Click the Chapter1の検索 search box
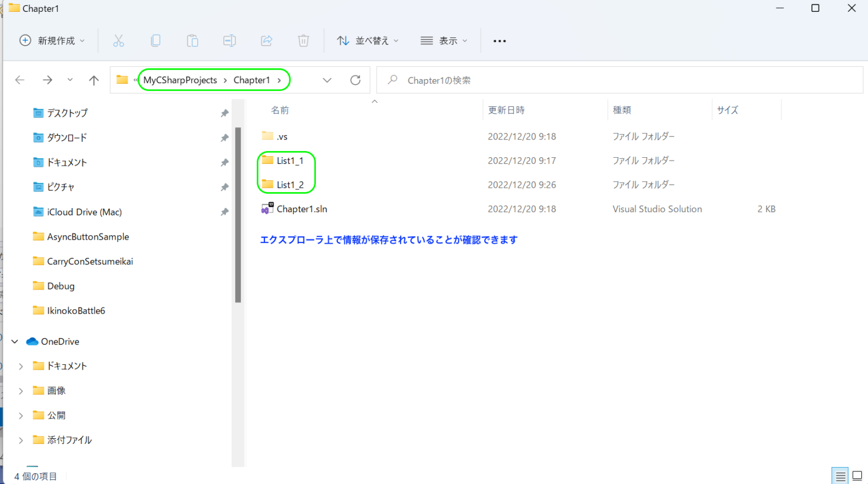 tap(619, 80)
